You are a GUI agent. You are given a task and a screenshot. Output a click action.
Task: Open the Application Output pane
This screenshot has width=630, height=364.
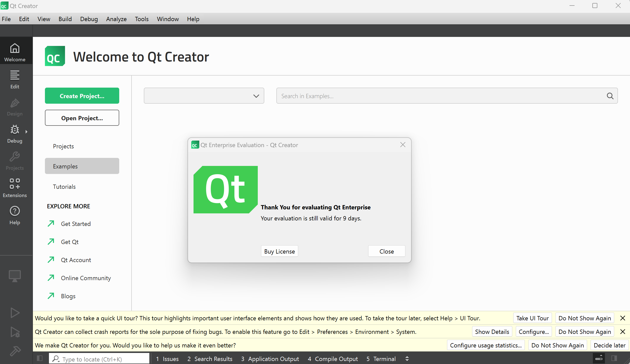coord(270,359)
